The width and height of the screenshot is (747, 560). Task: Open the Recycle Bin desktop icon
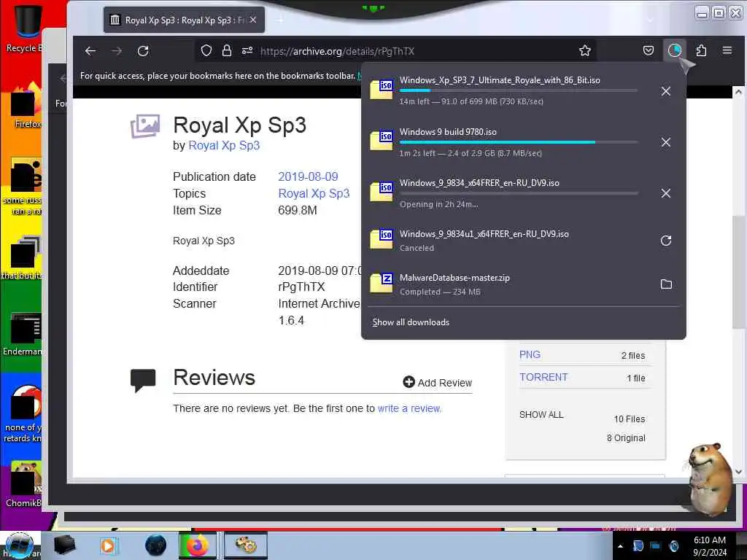[26, 26]
